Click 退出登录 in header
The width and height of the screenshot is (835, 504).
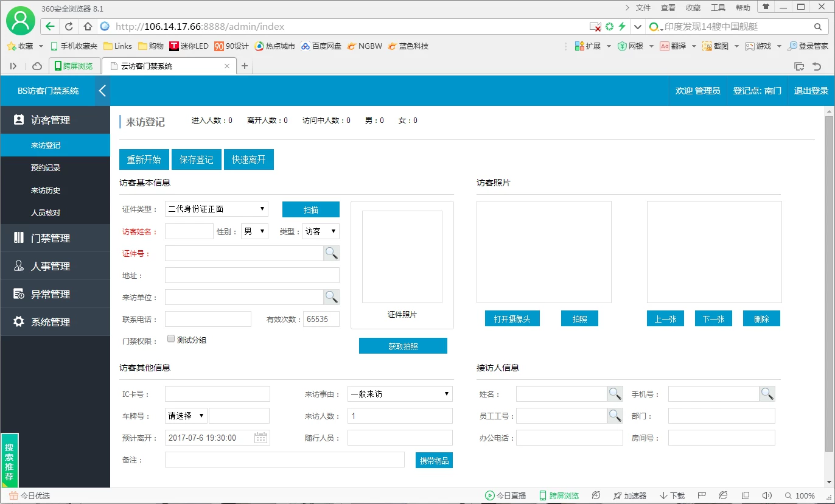[811, 91]
